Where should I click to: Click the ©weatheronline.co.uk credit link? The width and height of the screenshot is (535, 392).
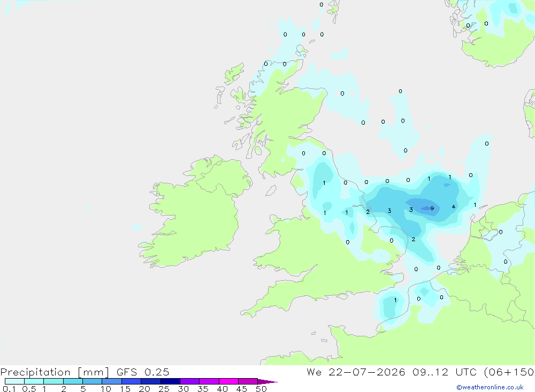(490, 387)
